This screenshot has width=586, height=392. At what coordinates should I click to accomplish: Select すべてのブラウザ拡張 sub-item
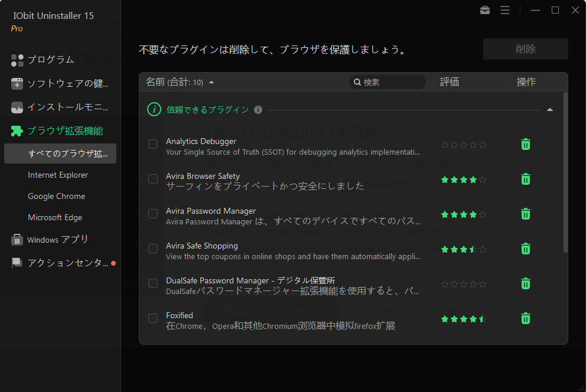[x=60, y=153]
